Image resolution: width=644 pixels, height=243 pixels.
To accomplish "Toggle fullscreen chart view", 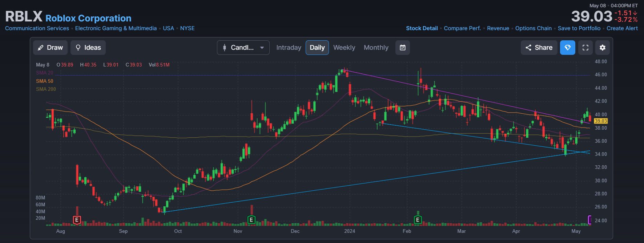I will coord(585,48).
